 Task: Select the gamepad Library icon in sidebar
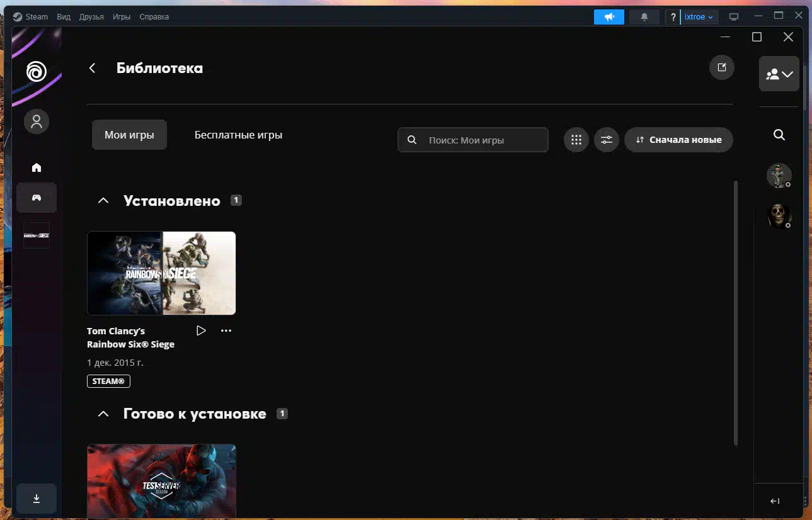click(37, 198)
